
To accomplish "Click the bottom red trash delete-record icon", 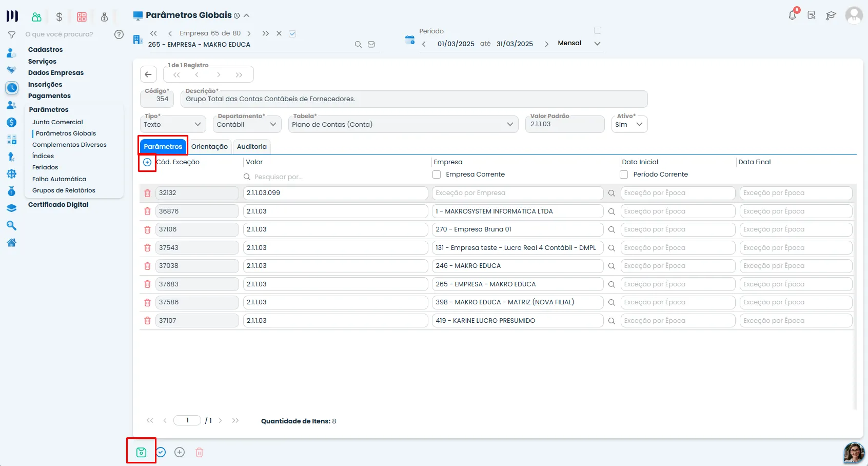I will [x=200, y=452].
